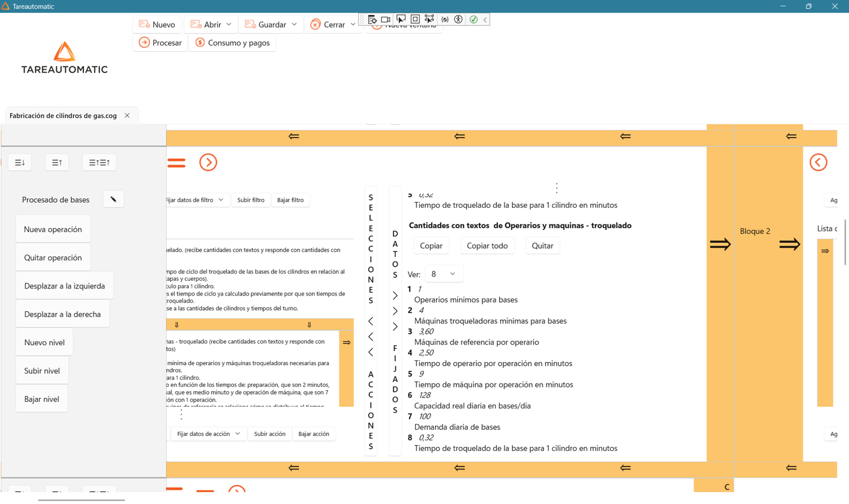
Task: Open the accessibility person icon
Action: click(458, 19)
